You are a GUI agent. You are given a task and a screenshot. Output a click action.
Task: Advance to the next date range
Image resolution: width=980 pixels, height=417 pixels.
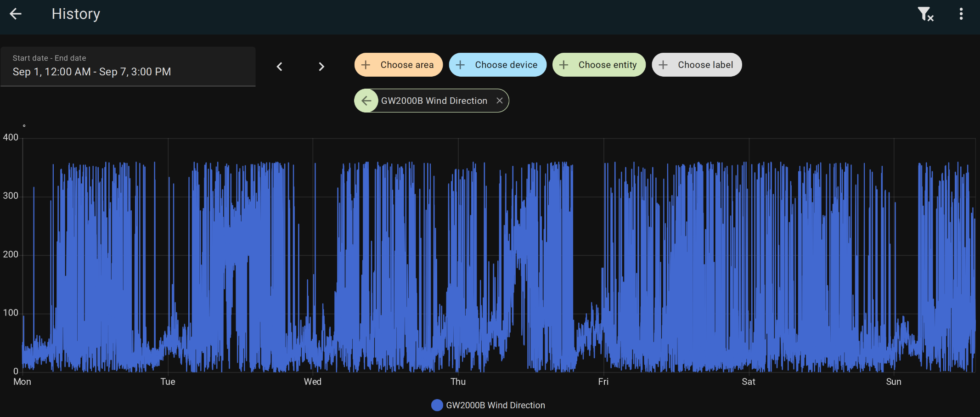(x=321, y=67)
